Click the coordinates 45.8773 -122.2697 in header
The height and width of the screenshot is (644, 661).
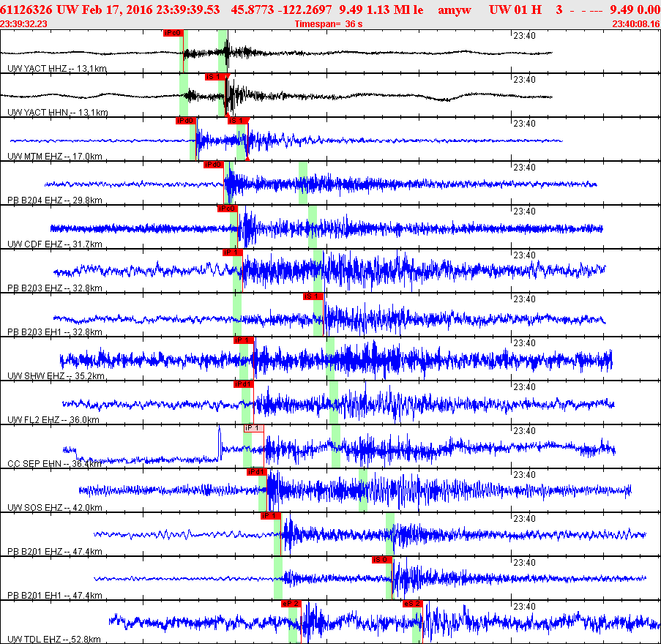pos(281,10)
